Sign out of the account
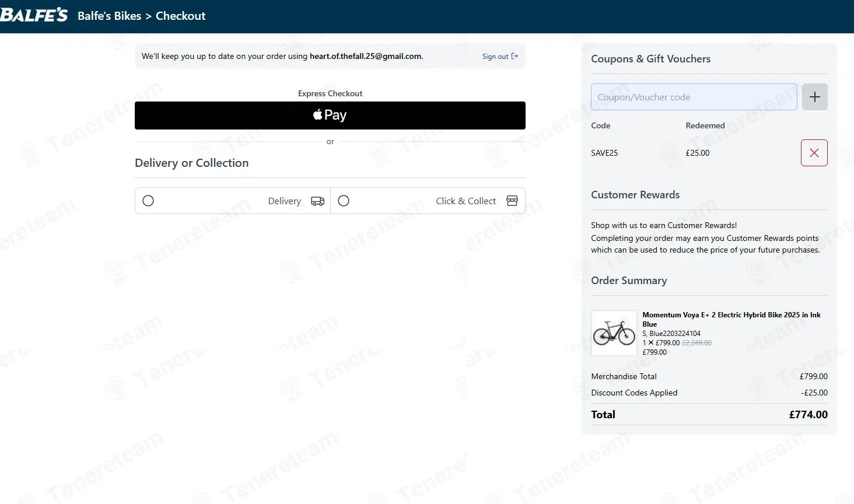Screen dimensions: 854x504 click(x=500, y=57)
